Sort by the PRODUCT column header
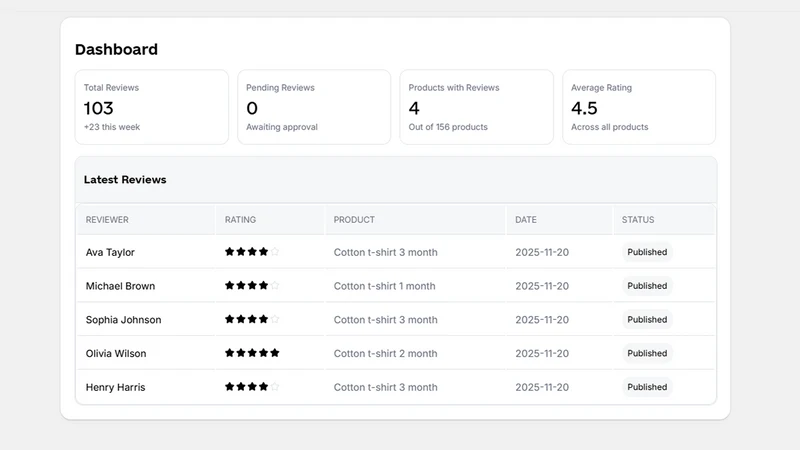Screen dimensions: 800x450 pyautogui.click(x=354, y=219)
